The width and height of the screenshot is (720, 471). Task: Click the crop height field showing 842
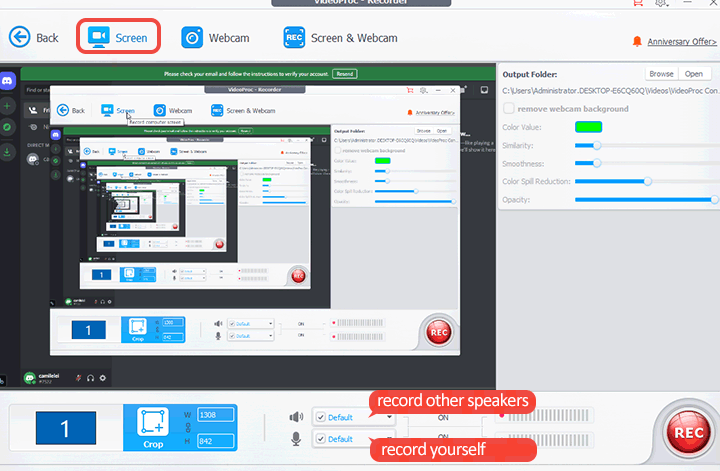215,441
